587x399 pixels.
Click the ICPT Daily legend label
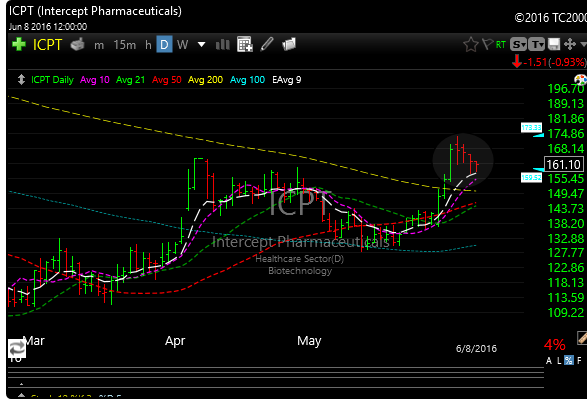(52, 80)
